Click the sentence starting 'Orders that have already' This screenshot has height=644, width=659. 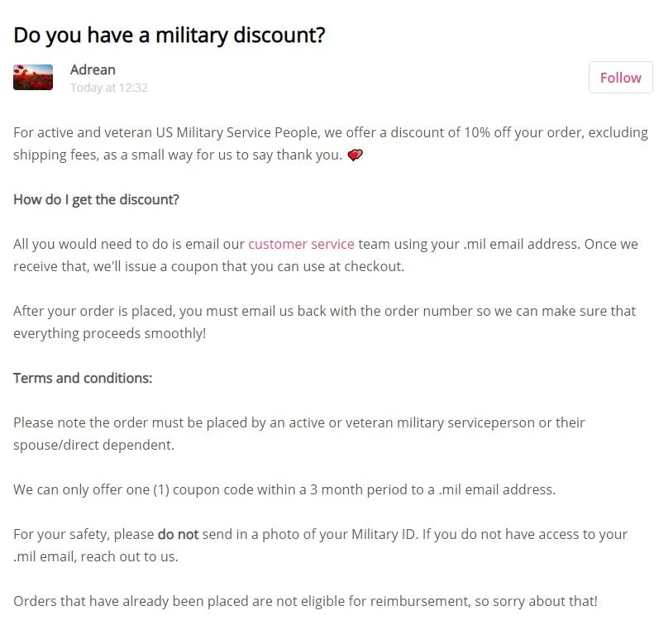tap(304, 601)
